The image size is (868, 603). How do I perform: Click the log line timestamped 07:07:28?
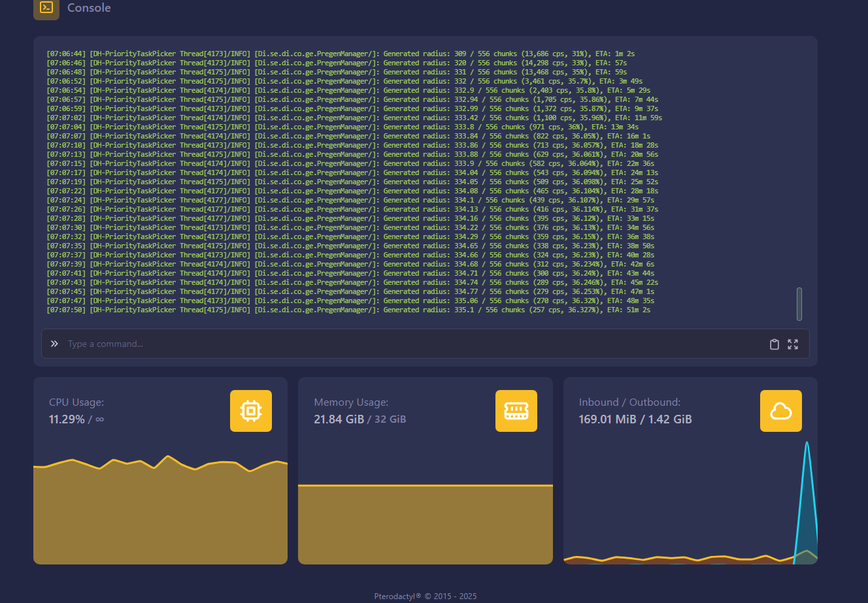coord(350,218)
